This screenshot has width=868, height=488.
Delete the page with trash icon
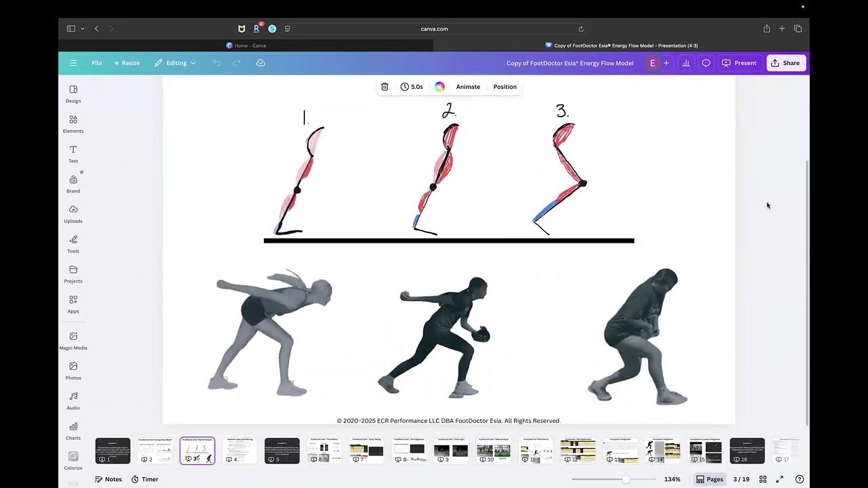coord(384,87)
